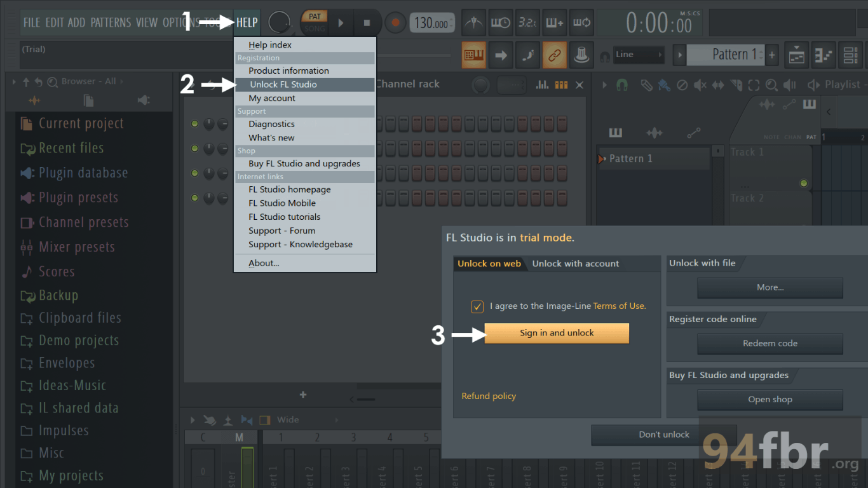
Task: Click the More... button under Unlock with file
Action: click(770, 288)
